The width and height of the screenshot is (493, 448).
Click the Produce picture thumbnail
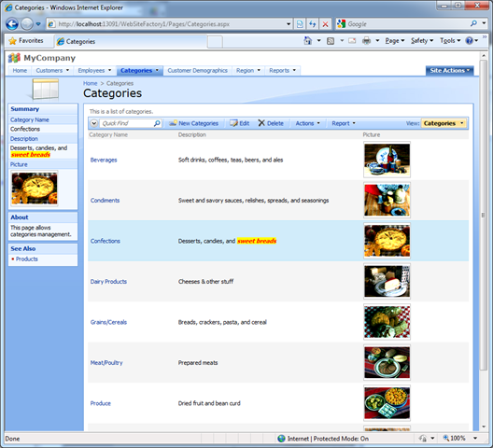click(387, 403)
